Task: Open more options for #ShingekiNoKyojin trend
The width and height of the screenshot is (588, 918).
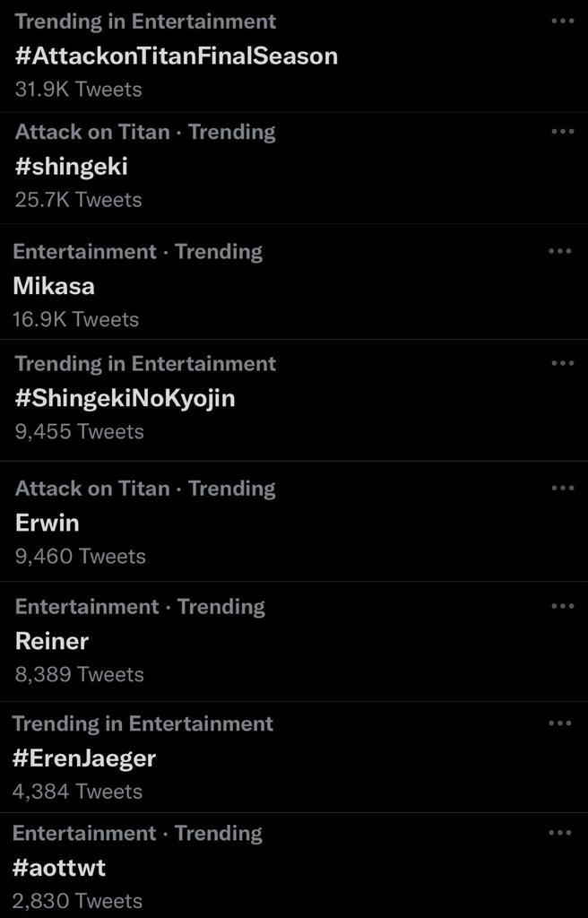Action: point(562,364)
